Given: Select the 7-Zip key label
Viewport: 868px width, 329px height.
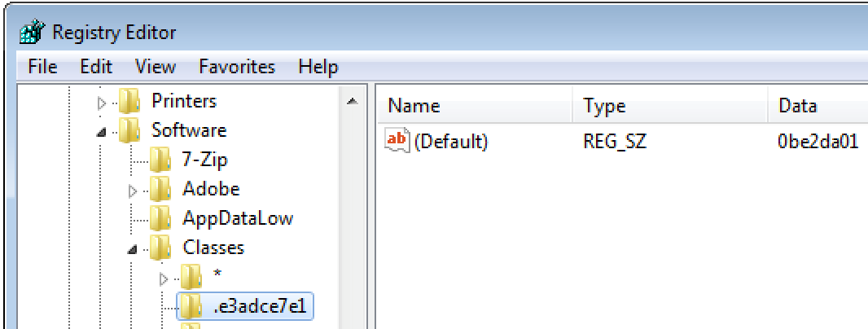Looking at the screenshot, I should 205,160.
